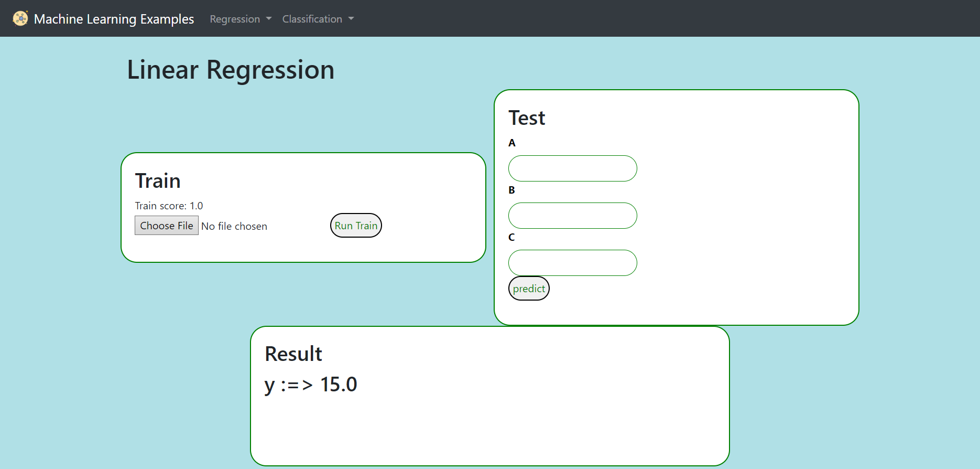Focus the A input field
The width and height of the screenshot is (980, 469).
(x=573, y=168)
